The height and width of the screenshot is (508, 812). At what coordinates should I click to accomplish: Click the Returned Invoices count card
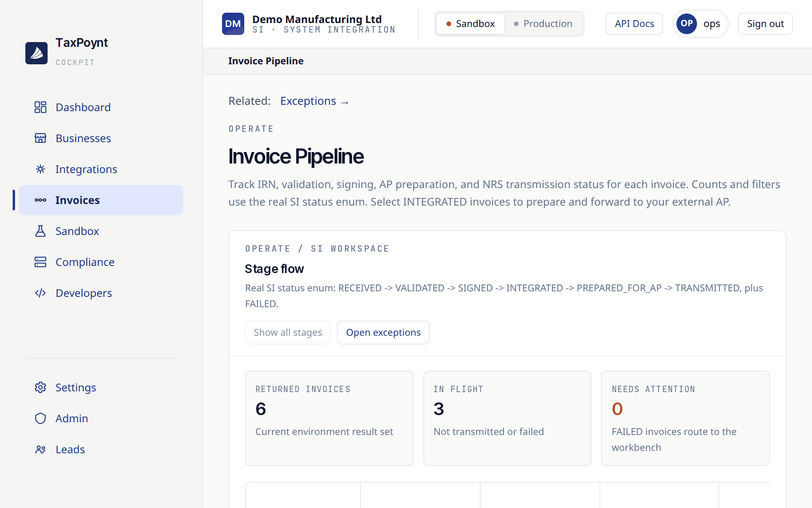tap(329, 418)
